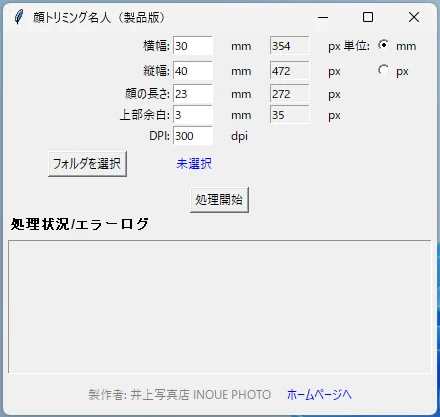Click the feather app icon in title bar
This screenshot has width=440, height=417.
(x=19, y=17)
